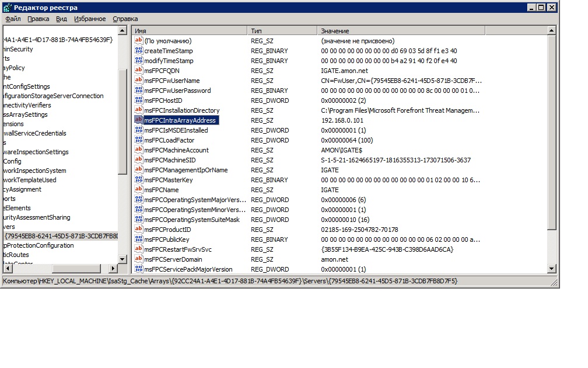Select the figurationStorageServerConnection tree key
Viewport: 588px width, 368px height.
pyautogui.click(x=53, y=96)
